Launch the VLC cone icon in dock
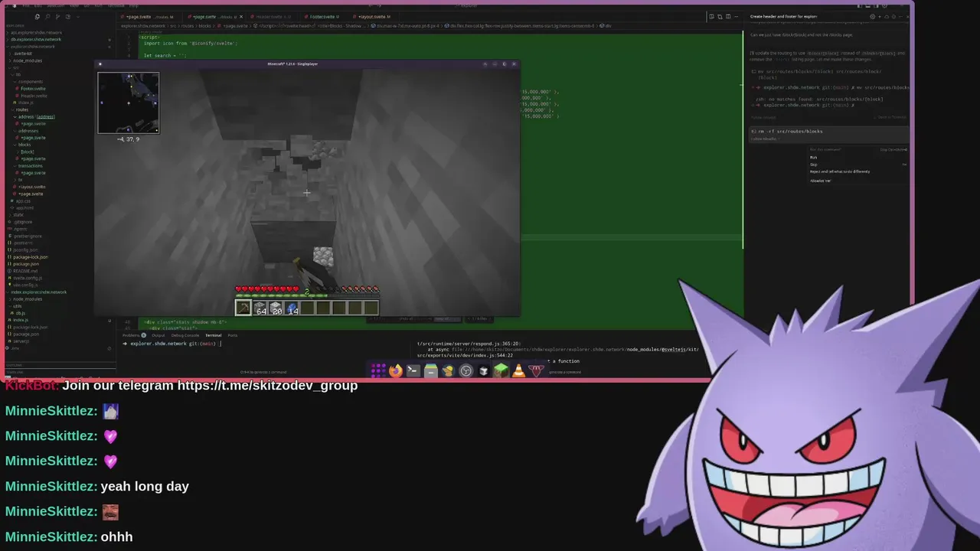Viewport: 980px width, 551px height. 518,371
